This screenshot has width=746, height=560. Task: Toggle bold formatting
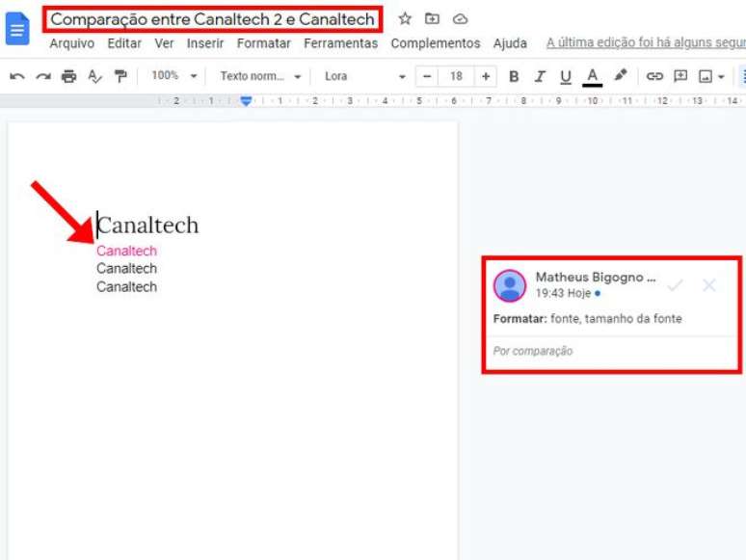click(514, 76)
